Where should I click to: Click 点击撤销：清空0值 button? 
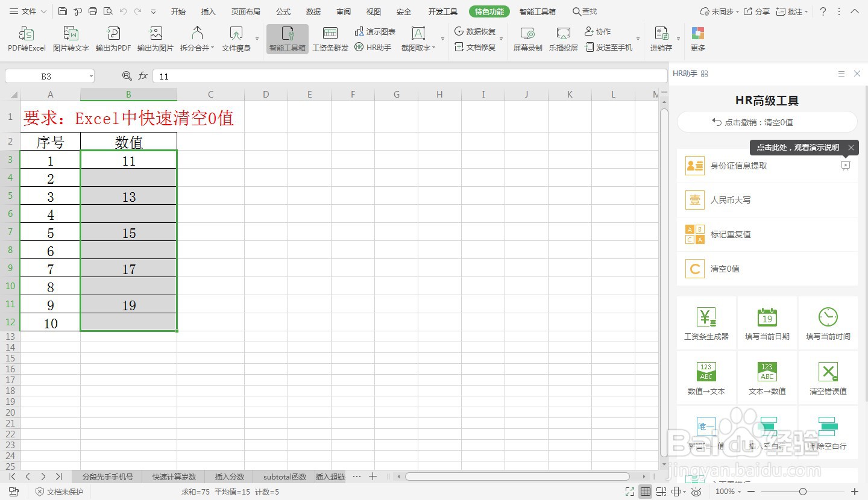(x=767, y=122)
